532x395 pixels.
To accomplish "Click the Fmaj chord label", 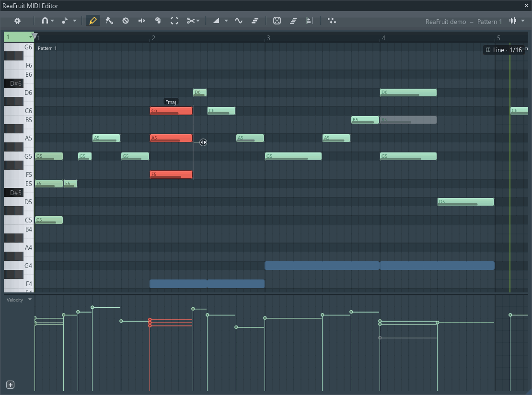I will 171,102.
